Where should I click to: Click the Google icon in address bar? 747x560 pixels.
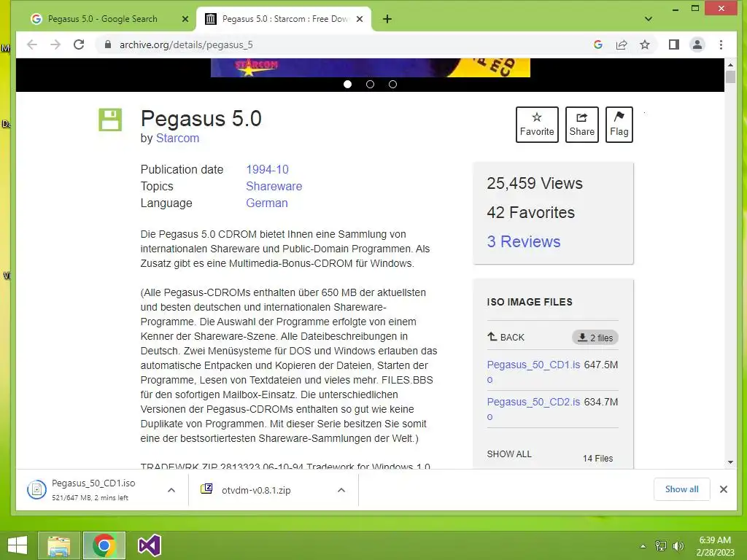598,44
